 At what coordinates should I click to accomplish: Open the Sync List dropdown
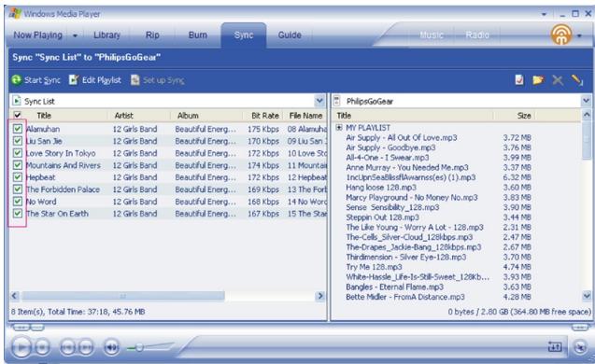[x=319, y=101]
